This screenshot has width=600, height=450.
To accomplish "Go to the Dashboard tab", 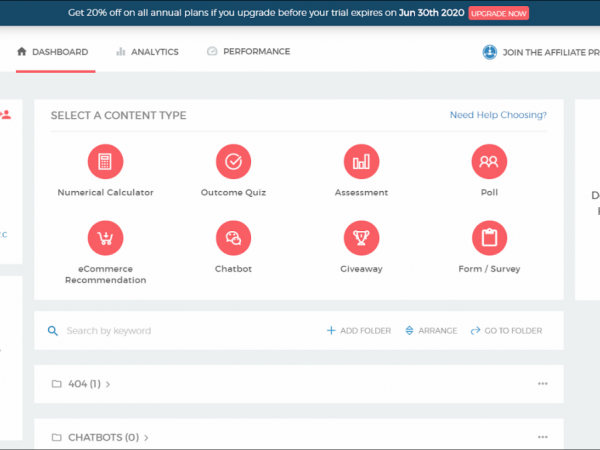I will click(53, 52).
